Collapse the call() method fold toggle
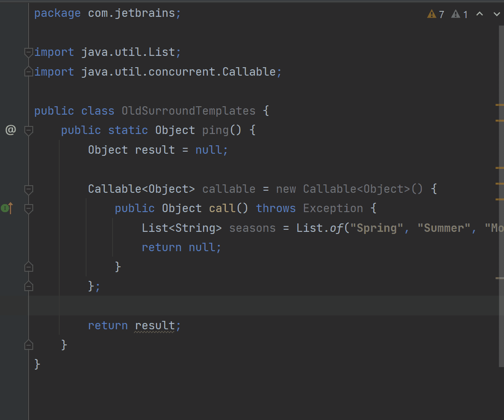Screen dimensions: 504x420 [x=29, y=209]
